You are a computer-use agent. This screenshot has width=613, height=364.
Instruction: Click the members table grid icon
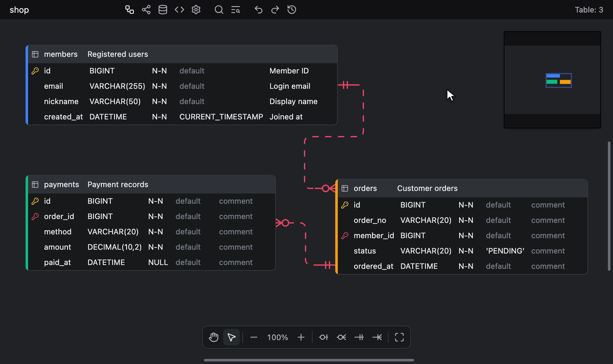[35, 54]
